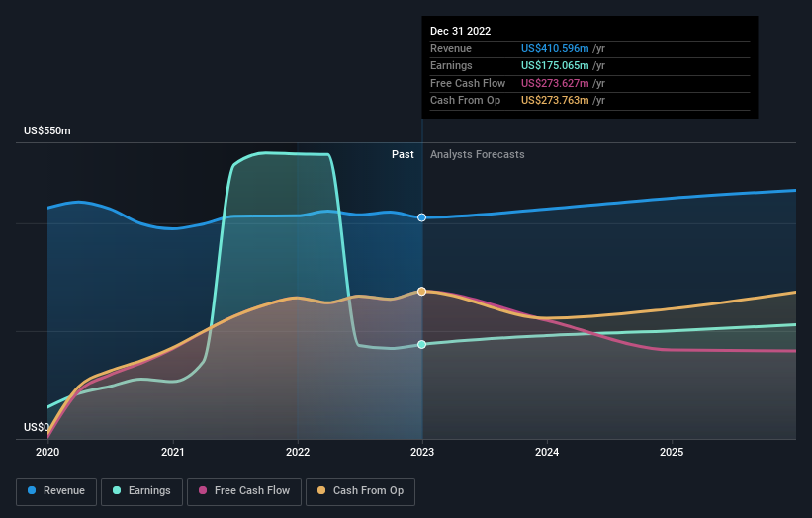
Task: Click the blue dot in Revenue legend
Action: 33,490
